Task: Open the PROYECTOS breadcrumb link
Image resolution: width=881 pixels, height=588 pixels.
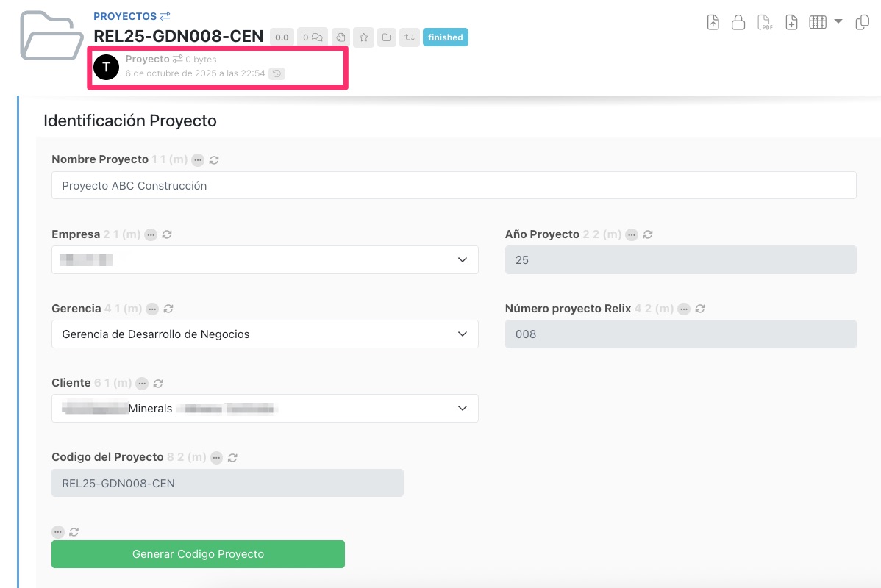Action: point(125,16)
